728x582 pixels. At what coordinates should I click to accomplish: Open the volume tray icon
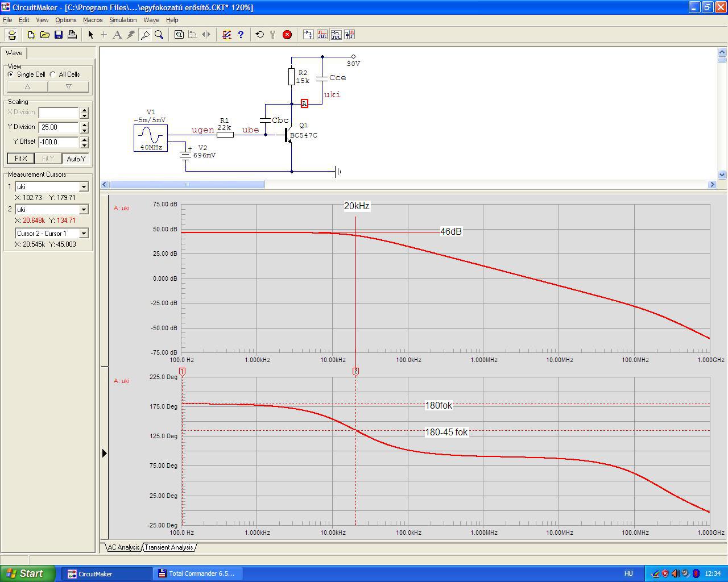pyautogui.click(x=675, y=573)
